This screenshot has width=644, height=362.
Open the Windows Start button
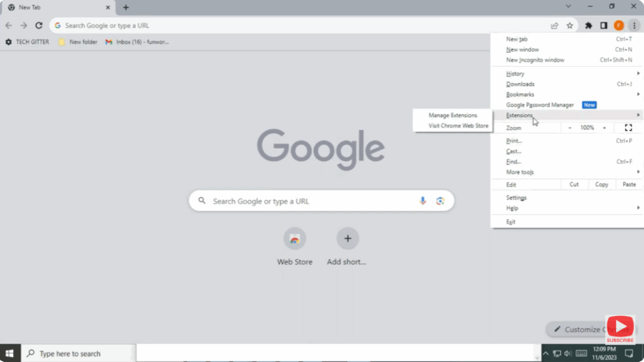(x=10, y=353)
